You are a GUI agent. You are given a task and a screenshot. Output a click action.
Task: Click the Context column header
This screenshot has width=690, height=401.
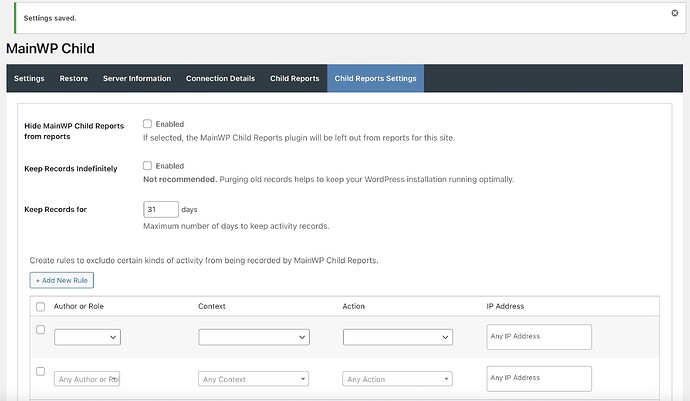pyautogui.click(x=212, y=306)
